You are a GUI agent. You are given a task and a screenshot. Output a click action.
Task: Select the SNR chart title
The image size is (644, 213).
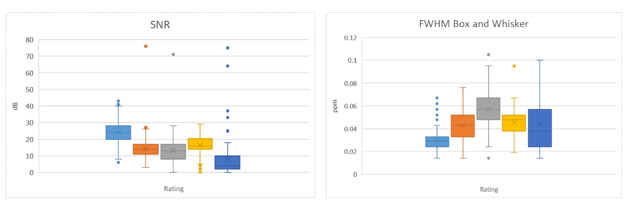(160, 25)
